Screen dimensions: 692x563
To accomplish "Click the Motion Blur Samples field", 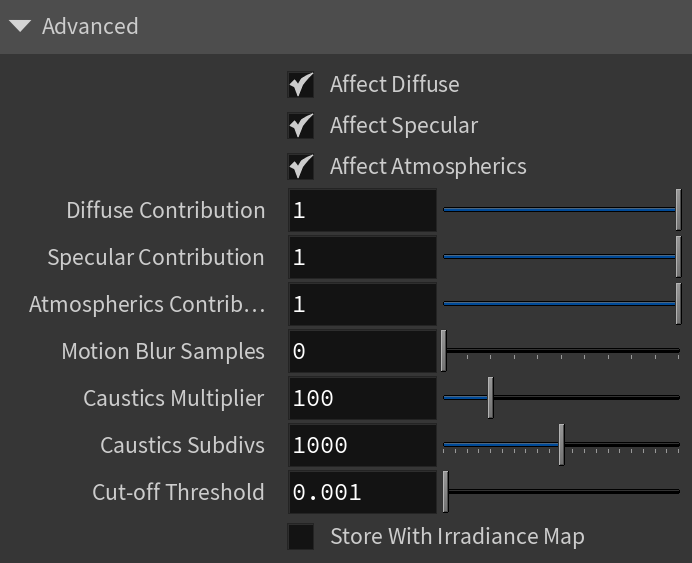I will (362, 351).
